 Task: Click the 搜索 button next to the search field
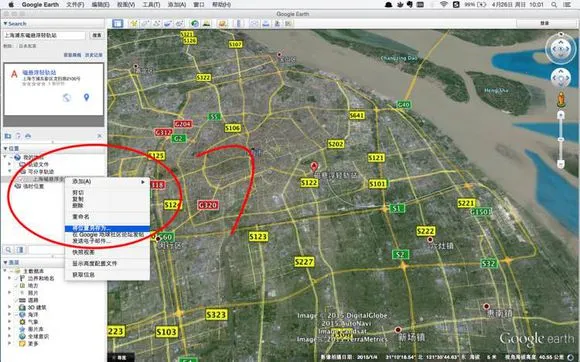pos(97,35)
